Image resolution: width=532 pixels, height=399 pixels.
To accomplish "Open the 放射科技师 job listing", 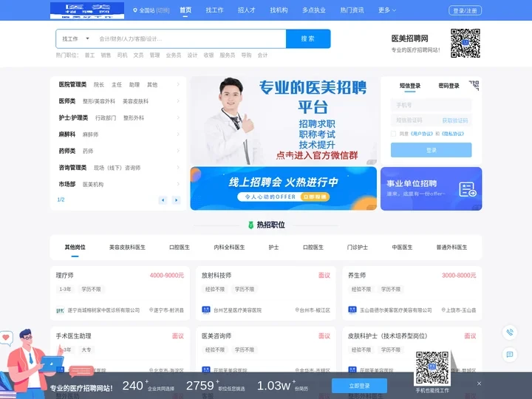I will tap(216, 275).
